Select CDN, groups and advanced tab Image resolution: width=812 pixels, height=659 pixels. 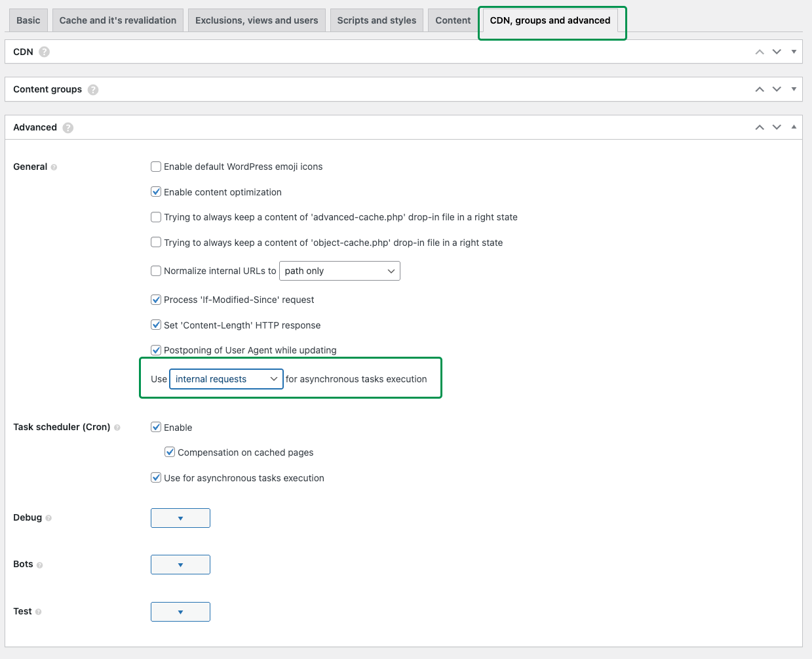coord(551,20)
